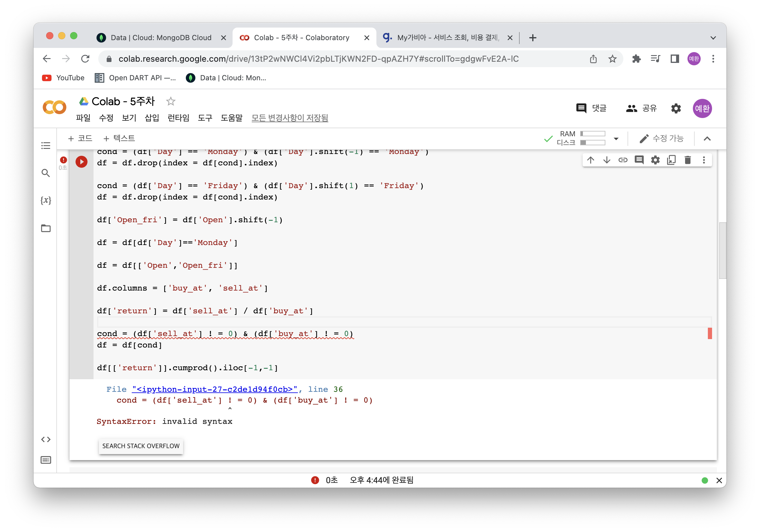Toggle browser side panel icon
The height and width of the screenshot is (532, 760).
(675, 59)
